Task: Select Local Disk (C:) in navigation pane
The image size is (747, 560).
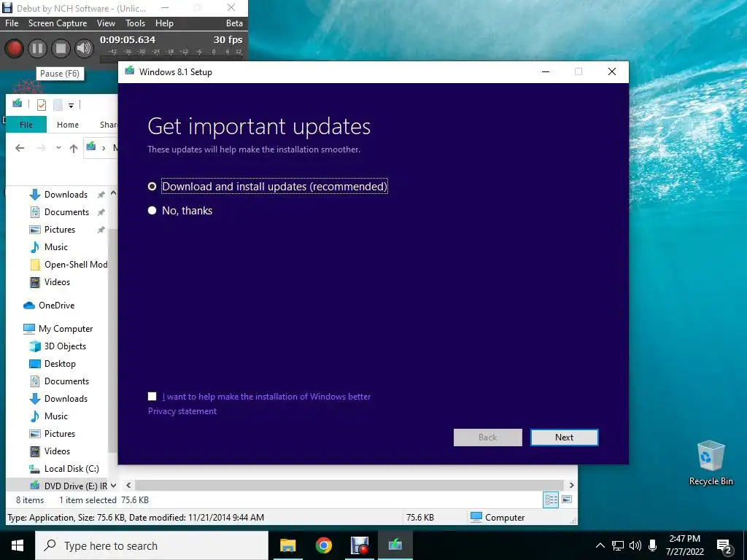Action: click(64, 469)
